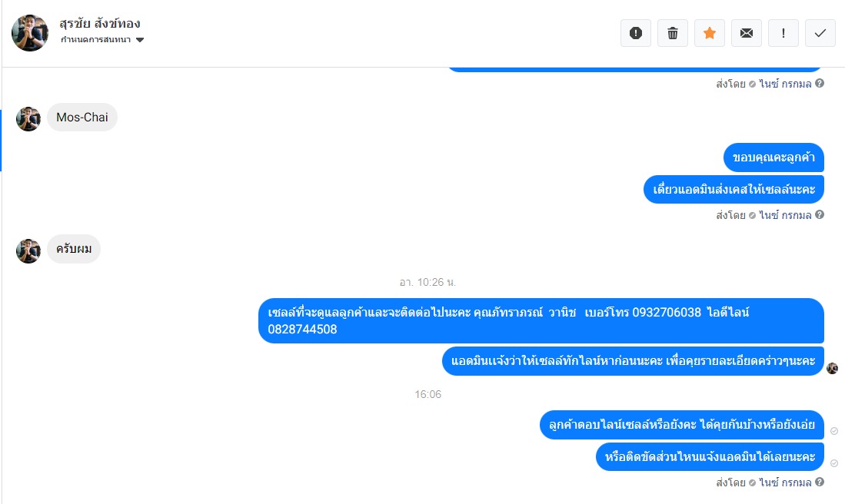Viewport: 845px width, 504px height.
Task: Mark conversation unread with envelope icon
Action: coord(747,33)
